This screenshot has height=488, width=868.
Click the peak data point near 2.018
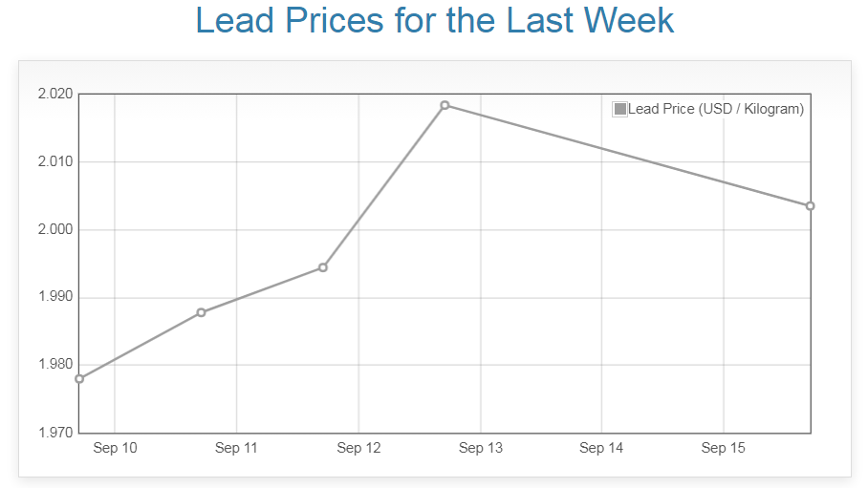tap(445, 105)
